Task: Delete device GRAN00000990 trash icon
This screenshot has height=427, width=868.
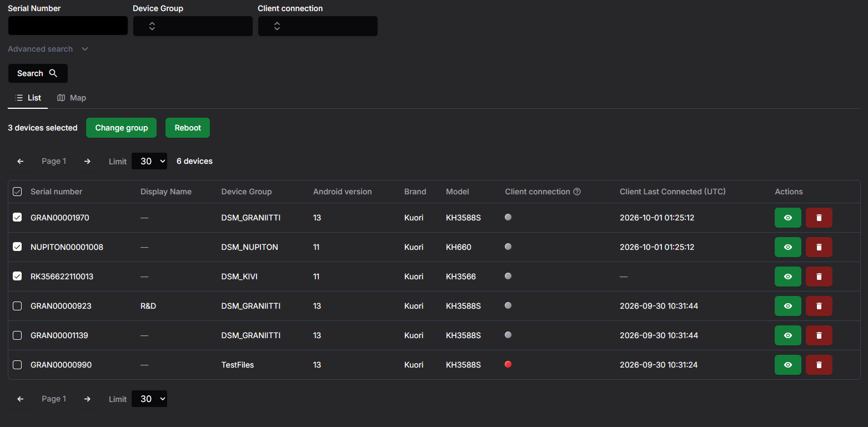Action: (x=819, y=365)
